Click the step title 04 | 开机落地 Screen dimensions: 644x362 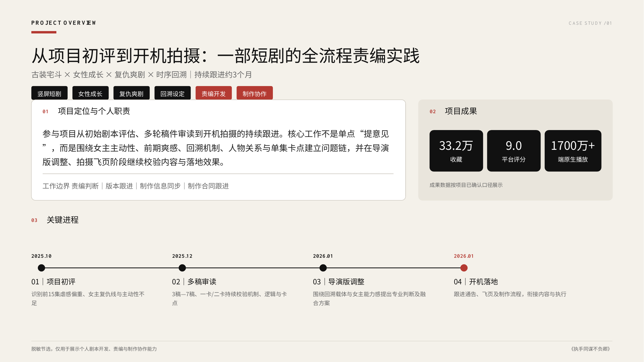[x=476, y=282]
